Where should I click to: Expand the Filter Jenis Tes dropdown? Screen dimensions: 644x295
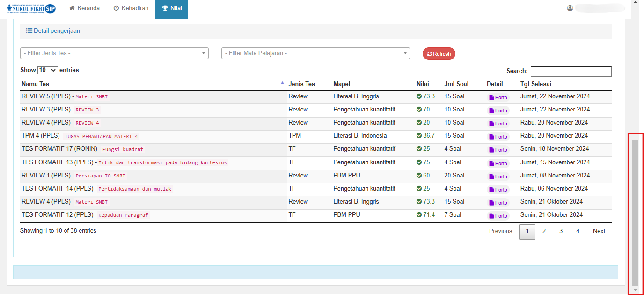[x=114, y=53]
